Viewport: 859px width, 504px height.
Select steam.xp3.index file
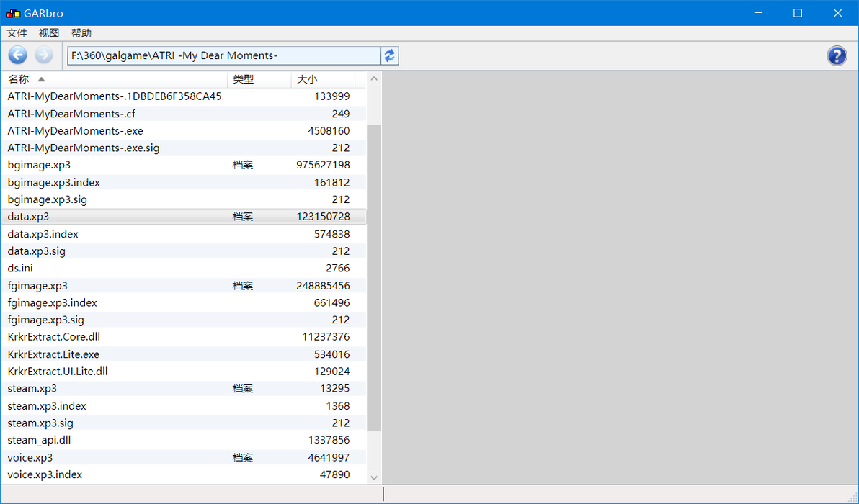click(x=184, y=406)
